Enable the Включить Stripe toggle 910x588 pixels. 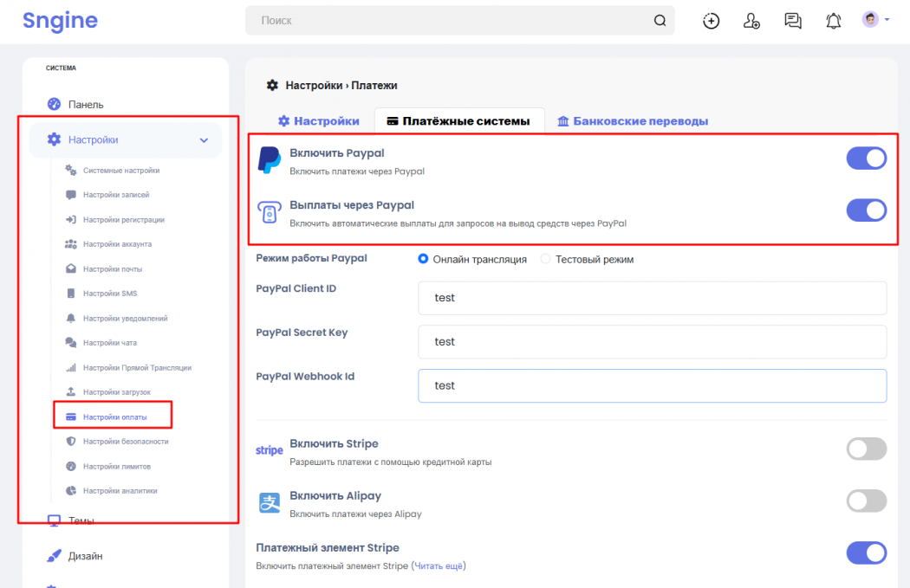pos(866,449)
